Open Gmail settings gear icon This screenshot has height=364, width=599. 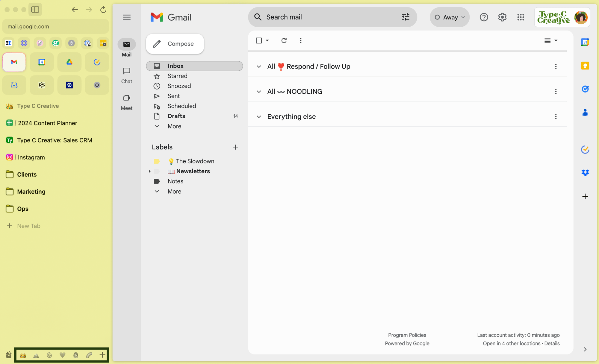502,17
